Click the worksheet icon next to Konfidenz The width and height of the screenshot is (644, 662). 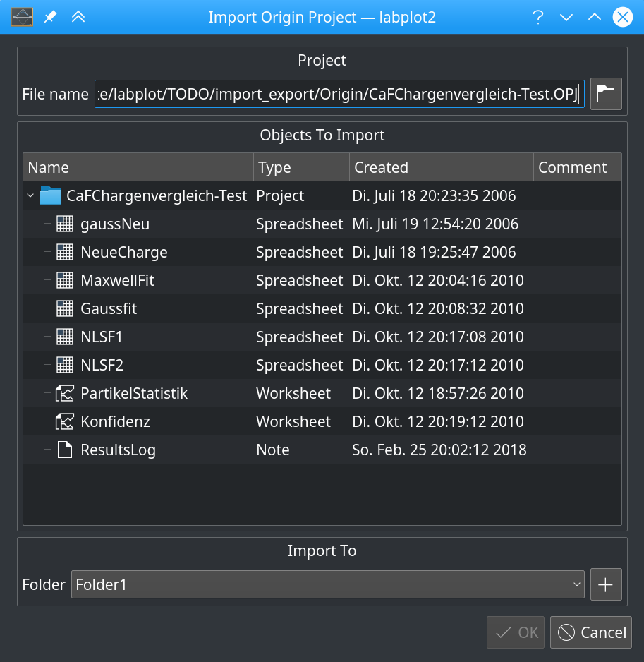point(64,421)
